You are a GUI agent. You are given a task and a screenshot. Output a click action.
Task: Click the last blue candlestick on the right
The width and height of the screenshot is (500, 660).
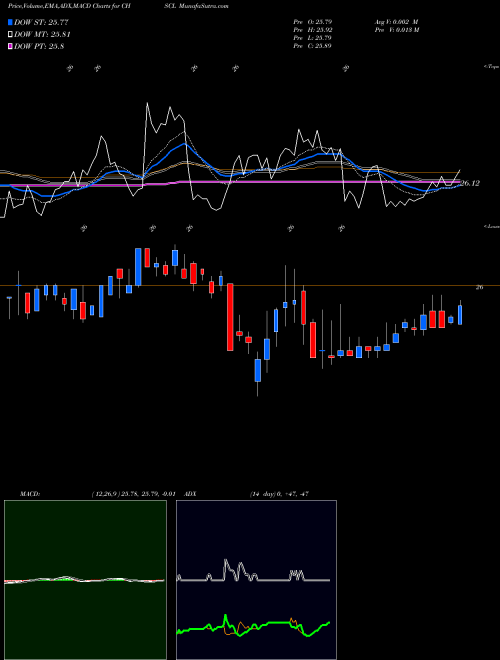460,315
